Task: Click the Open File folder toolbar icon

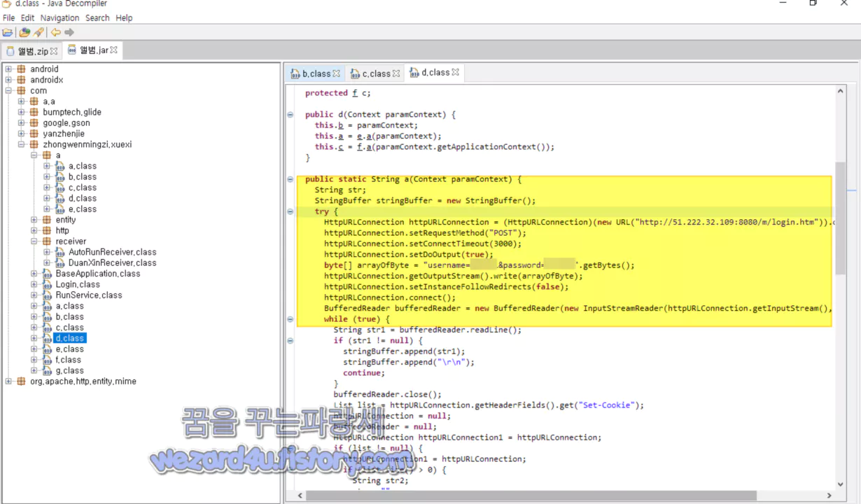Action: [x=8, y=32]
